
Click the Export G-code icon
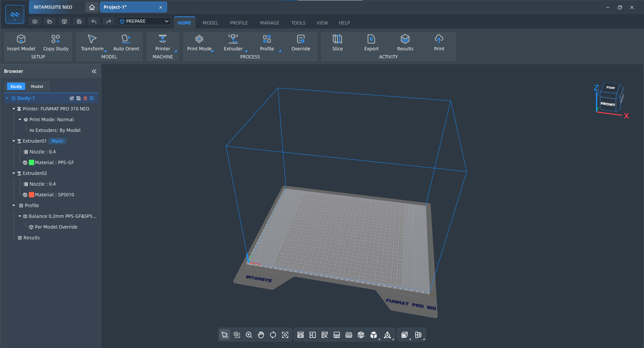tap(371, 39)
